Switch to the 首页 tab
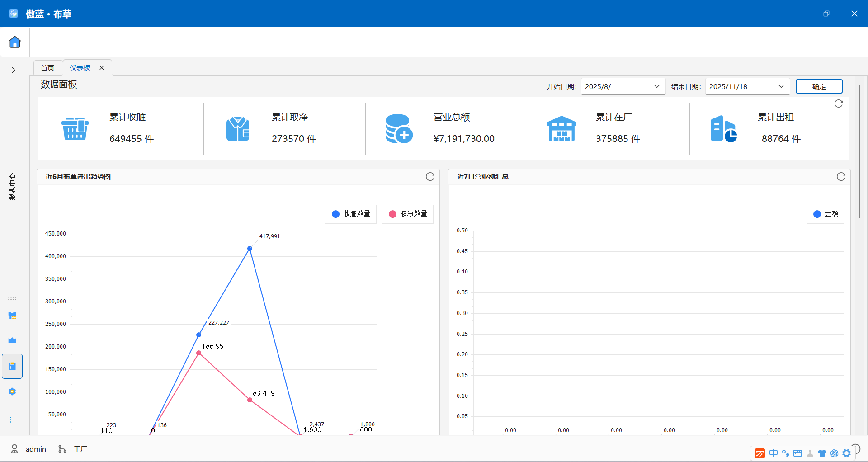This screenshot has height=462, width=868. pyautogui.click(x=47, y=67)
